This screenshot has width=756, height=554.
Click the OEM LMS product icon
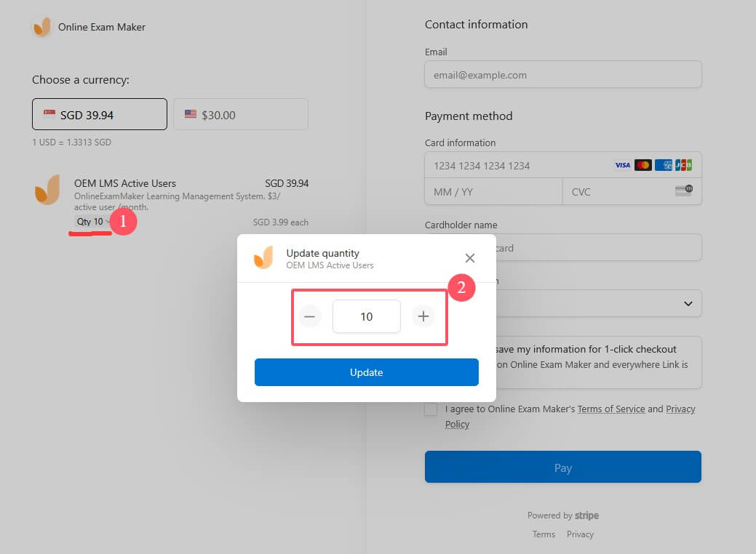pos(48,190)
